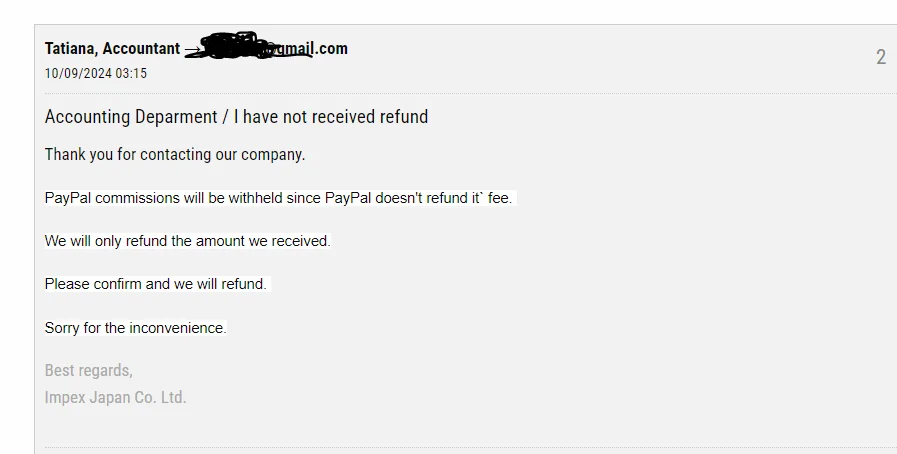Click the sender name Tatiana, Accountant
The image size is (897, 454).
click(x=112, y=49)
